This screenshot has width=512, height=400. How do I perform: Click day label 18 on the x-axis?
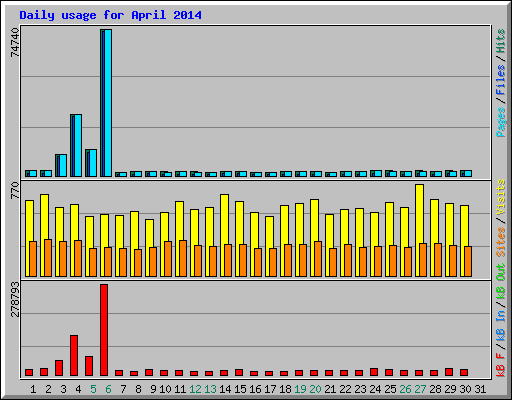(285, 389)
